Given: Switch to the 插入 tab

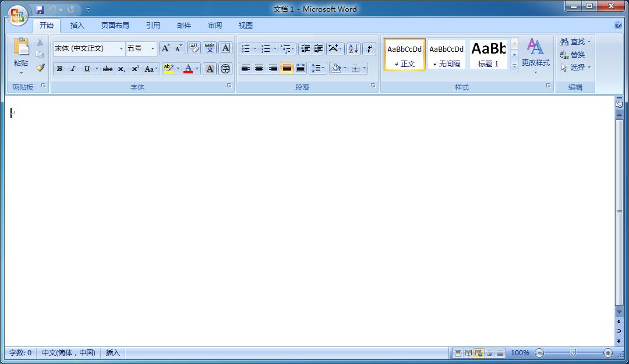Looking at the screenshot, I should [x=77, y=26].
